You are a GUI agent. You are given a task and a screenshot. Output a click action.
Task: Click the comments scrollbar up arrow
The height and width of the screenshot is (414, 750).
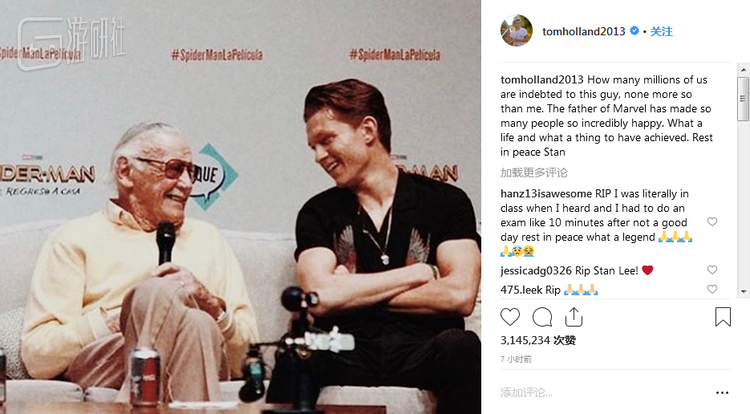click(x=743, y=69)
